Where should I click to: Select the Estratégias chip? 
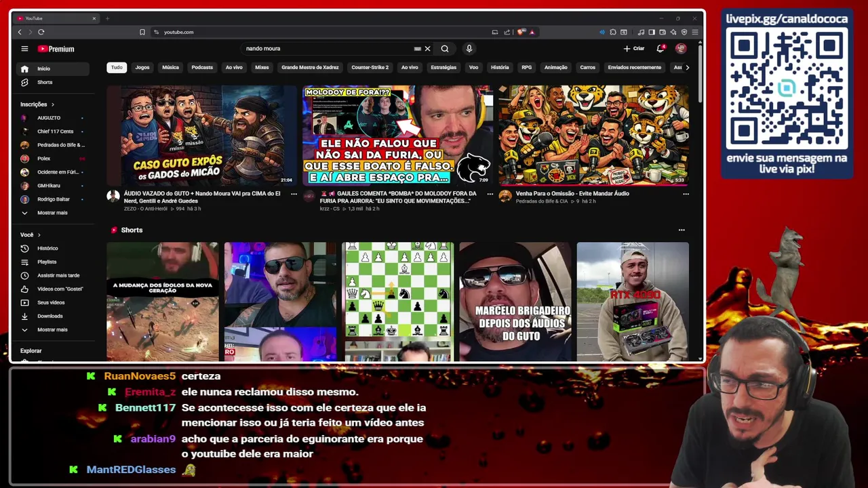(443, 67)
